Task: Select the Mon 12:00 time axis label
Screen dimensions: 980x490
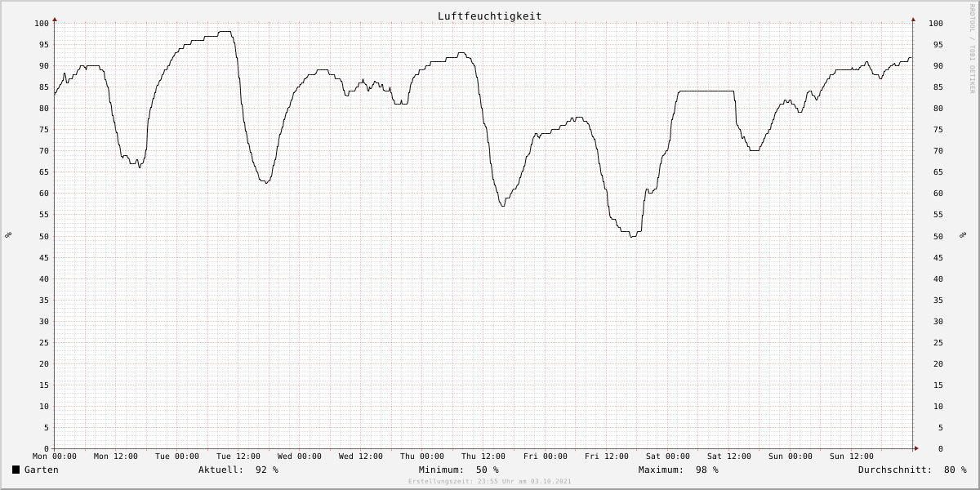Action: click(116, 457)
